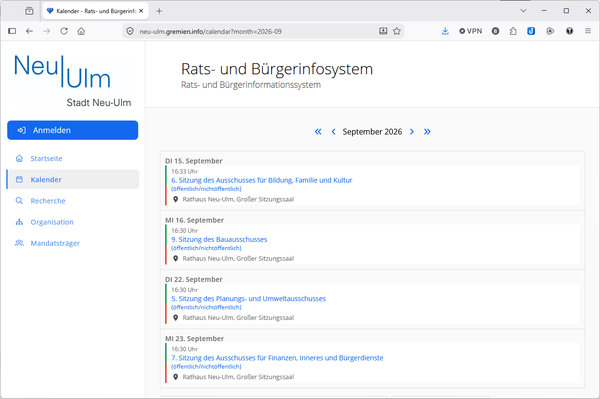
Task: Jump back one year with double-left chevron
Action: 318,132
